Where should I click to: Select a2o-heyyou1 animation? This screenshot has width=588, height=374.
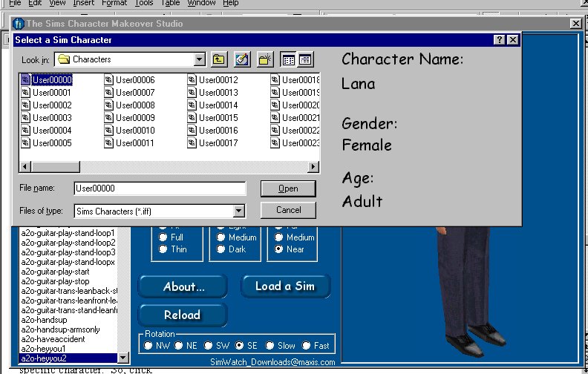(x=44, y=349)
